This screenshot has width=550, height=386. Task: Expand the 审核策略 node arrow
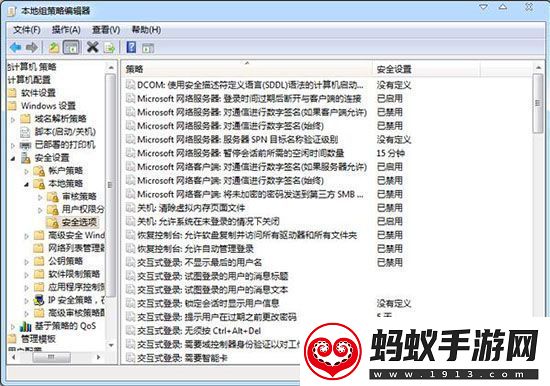pyautogui.click(x=40, y=197)
